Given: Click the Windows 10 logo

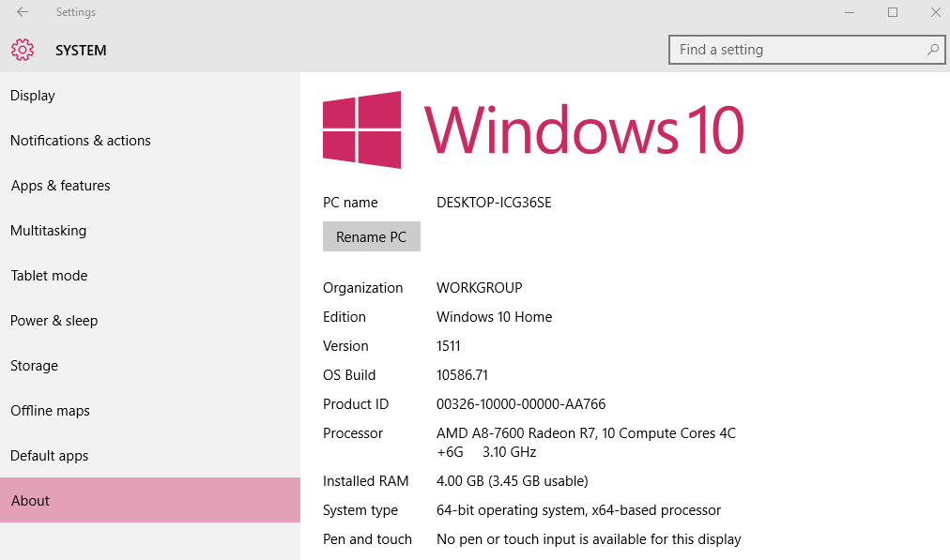Looking at the screenshot, I should [x=533, y=129].
